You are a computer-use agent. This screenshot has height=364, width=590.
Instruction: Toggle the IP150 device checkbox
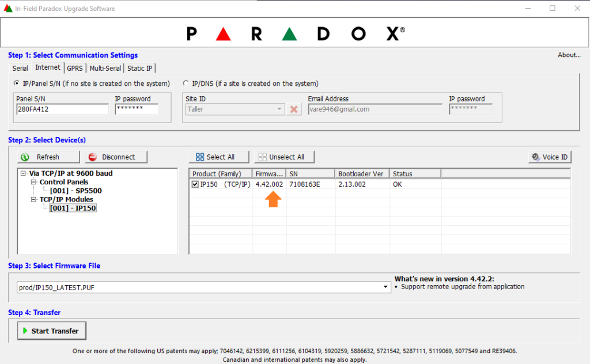[195, 184]
